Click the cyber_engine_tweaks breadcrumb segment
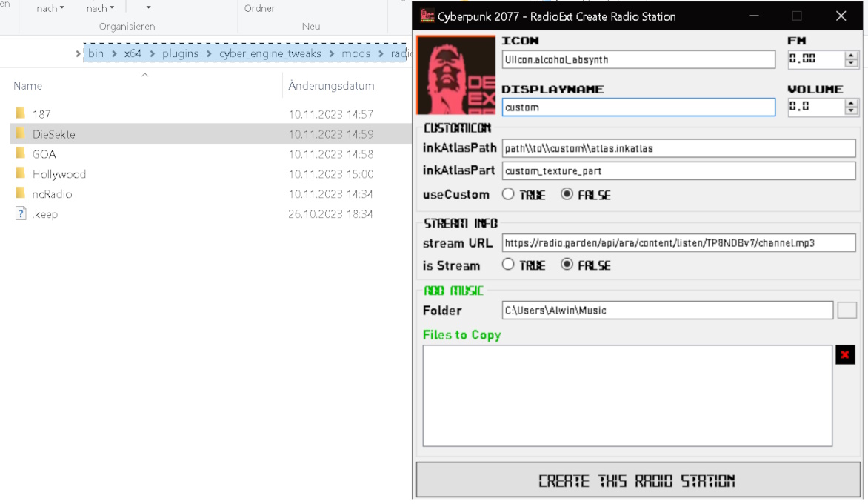 [x=270, y=53]
